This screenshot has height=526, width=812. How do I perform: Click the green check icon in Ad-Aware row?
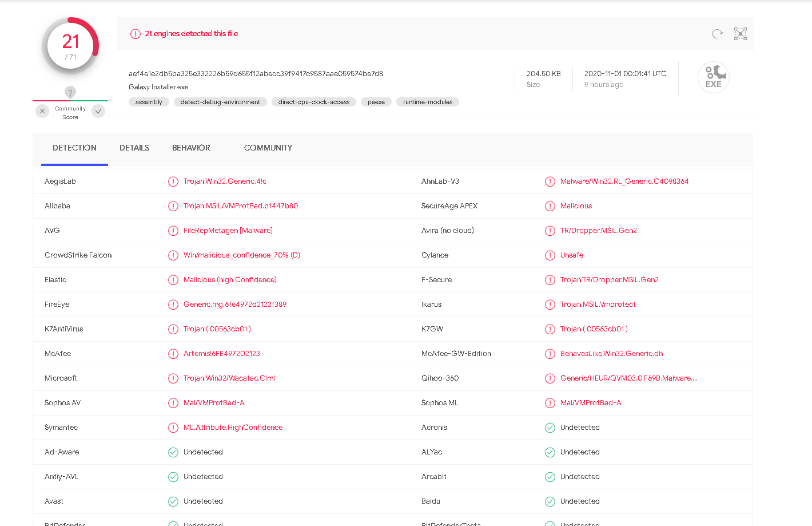pos(173,452)
